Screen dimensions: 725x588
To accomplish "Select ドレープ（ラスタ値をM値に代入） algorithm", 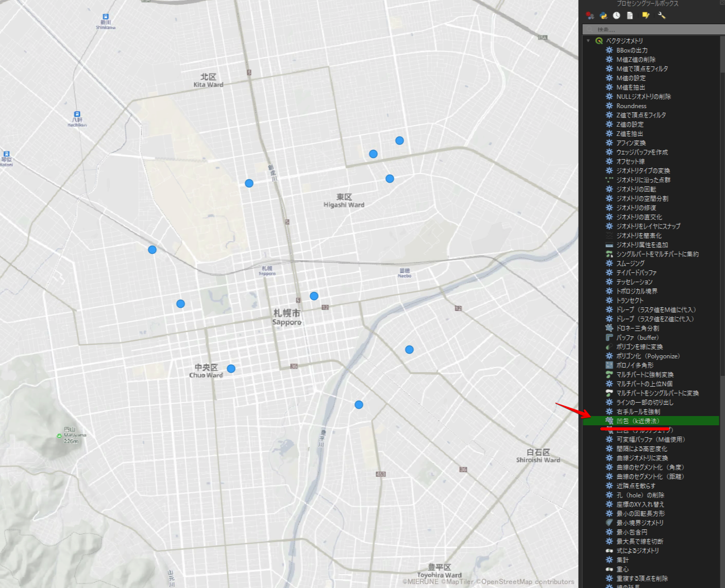I will [x=656, y=309].
